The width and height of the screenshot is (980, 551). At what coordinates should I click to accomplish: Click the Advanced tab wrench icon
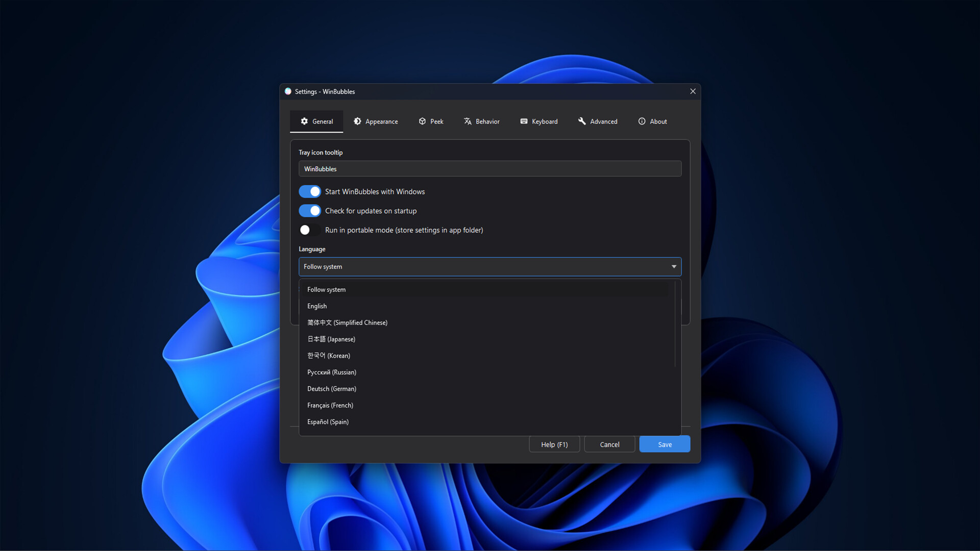pos(582,121)
